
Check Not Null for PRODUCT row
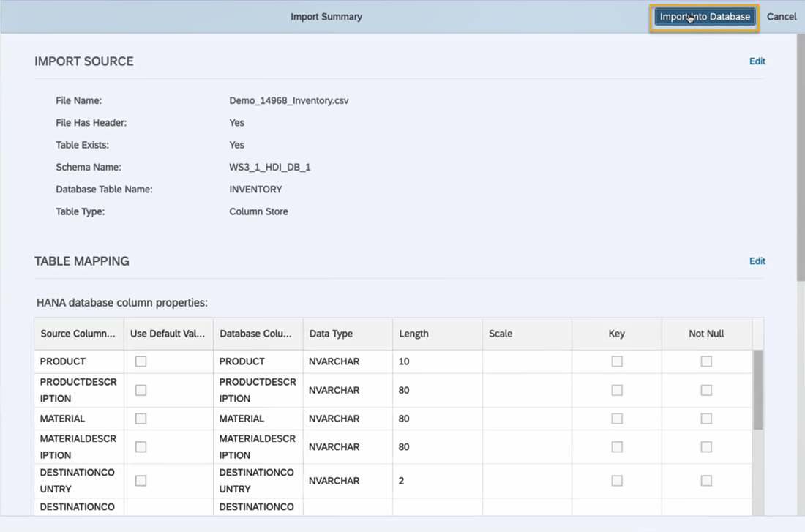click(706, 361)
